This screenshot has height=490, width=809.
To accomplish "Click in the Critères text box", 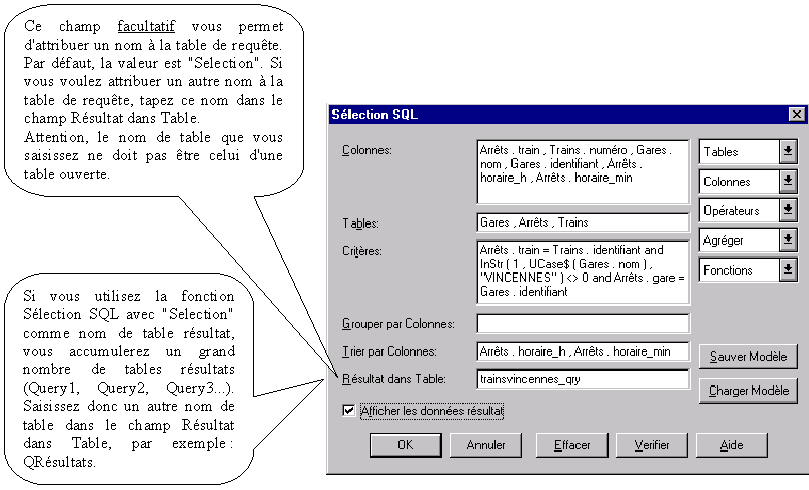I will coord(583,271).
